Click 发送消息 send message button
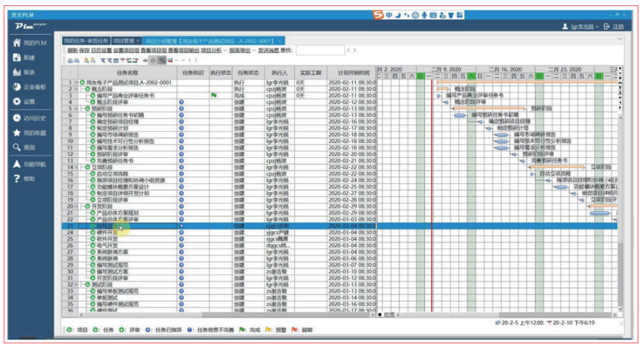644x348 pixels. (268, 51)
